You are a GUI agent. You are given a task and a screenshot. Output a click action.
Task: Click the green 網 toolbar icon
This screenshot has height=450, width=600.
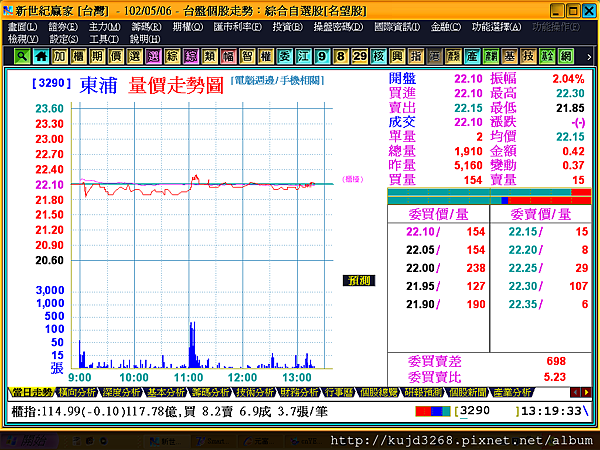(x=566, y=57)
